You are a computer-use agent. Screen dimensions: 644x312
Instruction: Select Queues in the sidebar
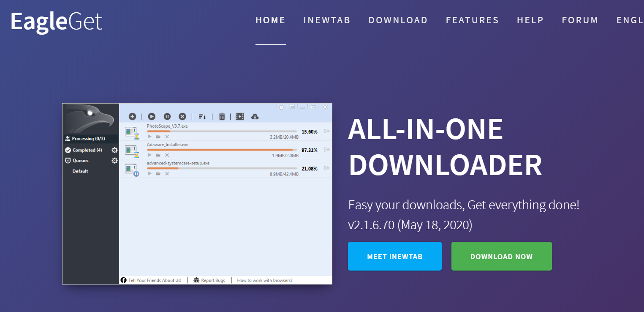point(81,161)
